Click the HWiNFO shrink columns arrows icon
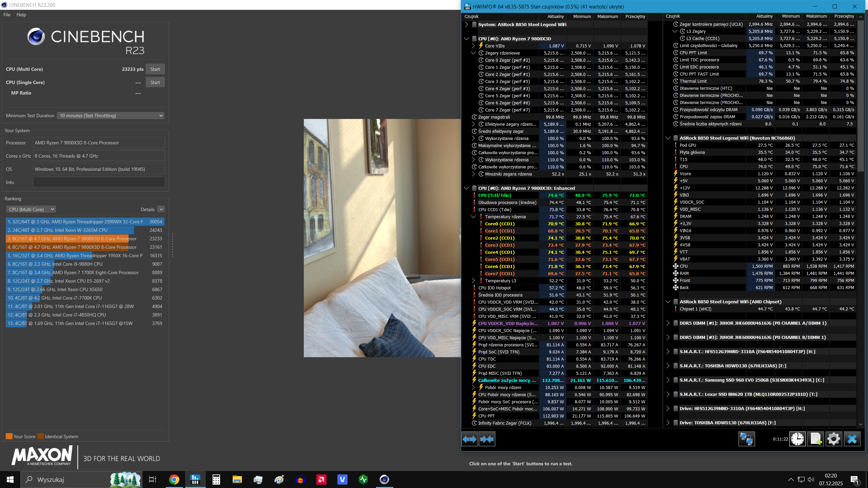The height and width of the screenshot is (488, 868). (487, 439)
